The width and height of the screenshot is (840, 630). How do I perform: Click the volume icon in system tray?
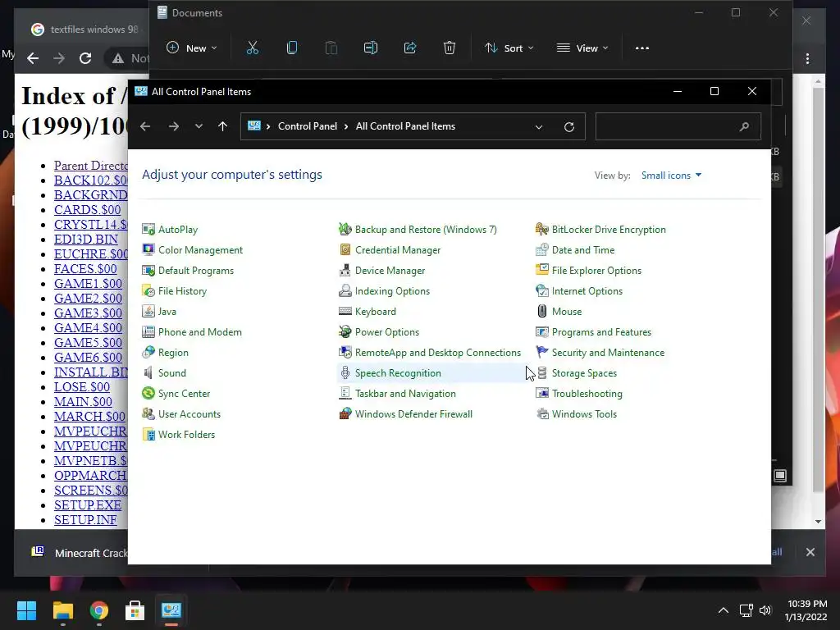pos(765,610)
